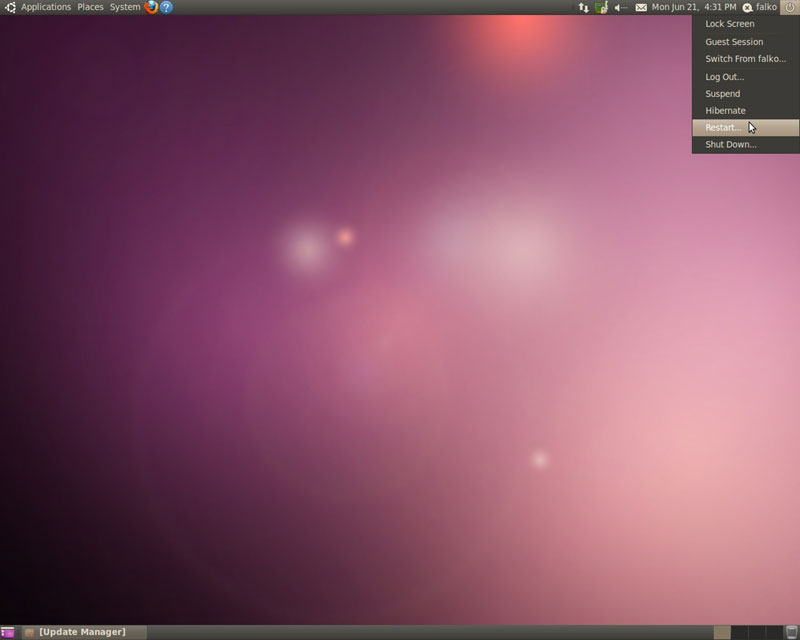The height and width of the screenshot is (640, 800).
Task: Select Shut Down... menu entry
Action: 745,144
